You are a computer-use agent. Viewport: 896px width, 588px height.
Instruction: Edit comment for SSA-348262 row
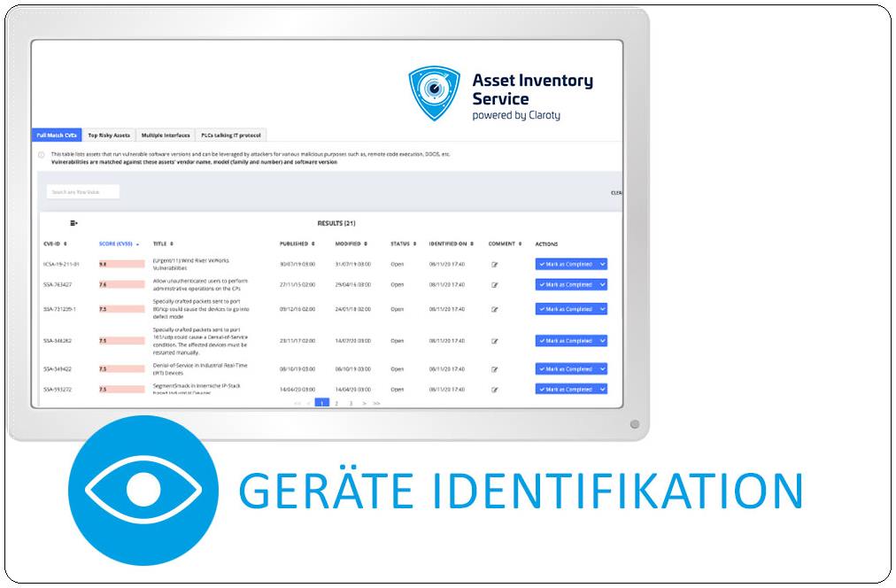pyautogui.click(x=495, y=341)
